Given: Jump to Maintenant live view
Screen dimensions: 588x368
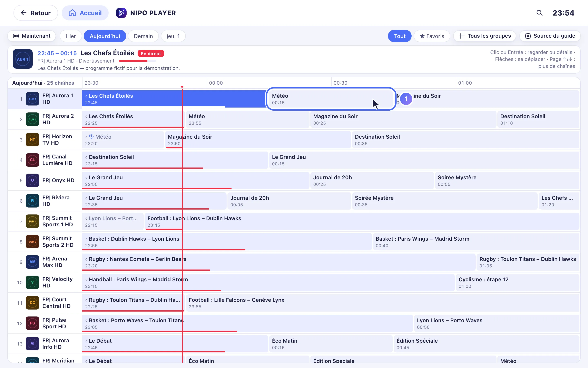Looking at the screenshot, I should [32, 36].
